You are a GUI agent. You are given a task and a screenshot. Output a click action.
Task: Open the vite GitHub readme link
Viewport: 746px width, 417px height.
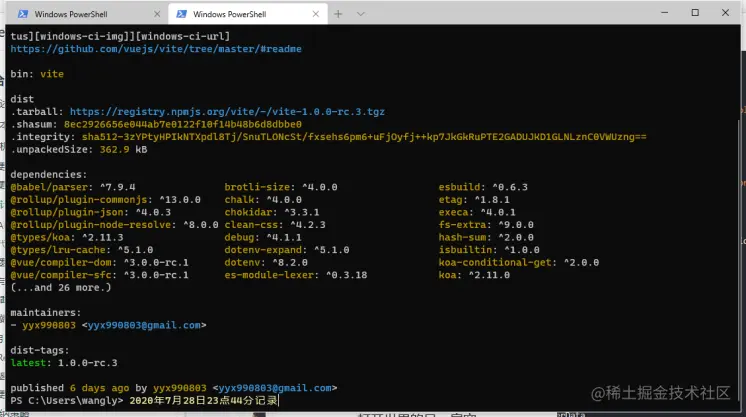coord(156,49)
